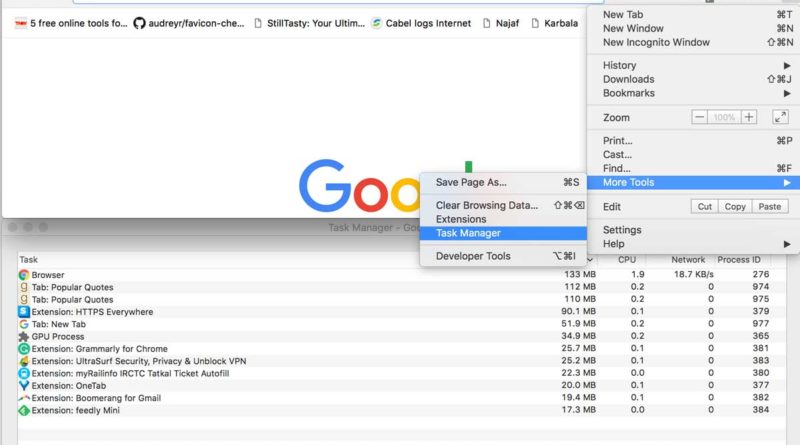Viewport: 800px width, 445px height.
Task: Click the Paste button in Edit row
Action: pos(769,207)
